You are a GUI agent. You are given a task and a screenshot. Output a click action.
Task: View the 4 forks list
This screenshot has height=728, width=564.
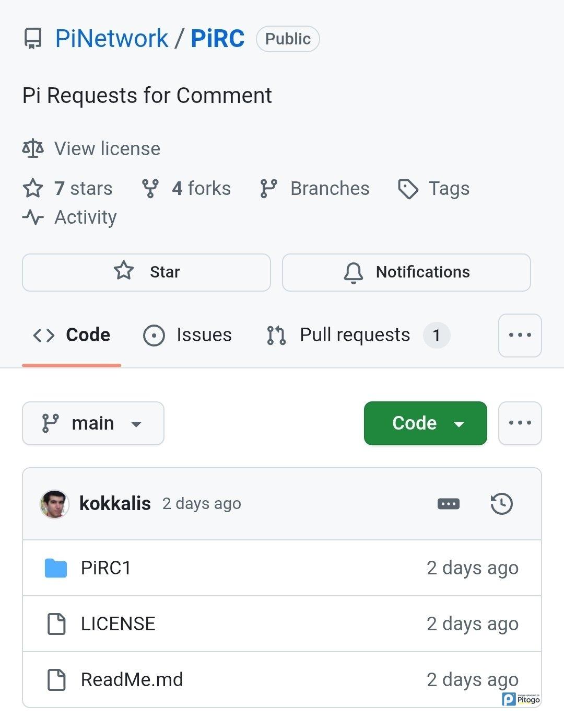(x=186, y=189)
